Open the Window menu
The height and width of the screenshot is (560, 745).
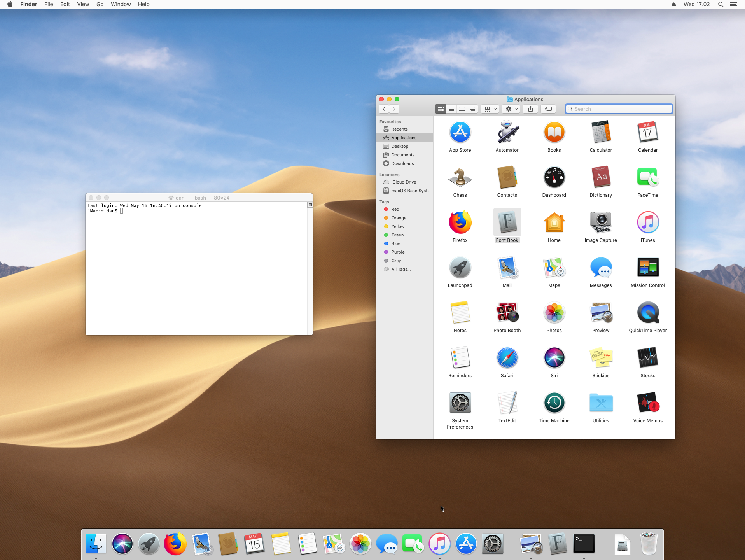[121, 4]
